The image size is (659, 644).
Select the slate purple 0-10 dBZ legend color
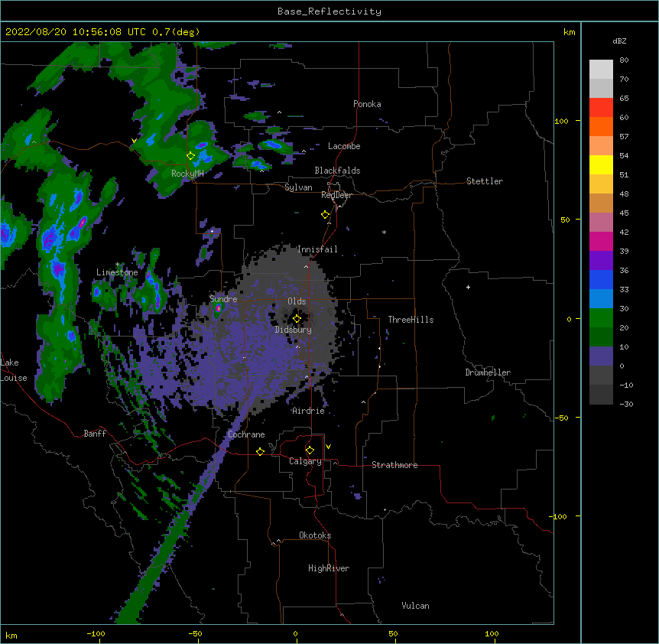(601, 356)
